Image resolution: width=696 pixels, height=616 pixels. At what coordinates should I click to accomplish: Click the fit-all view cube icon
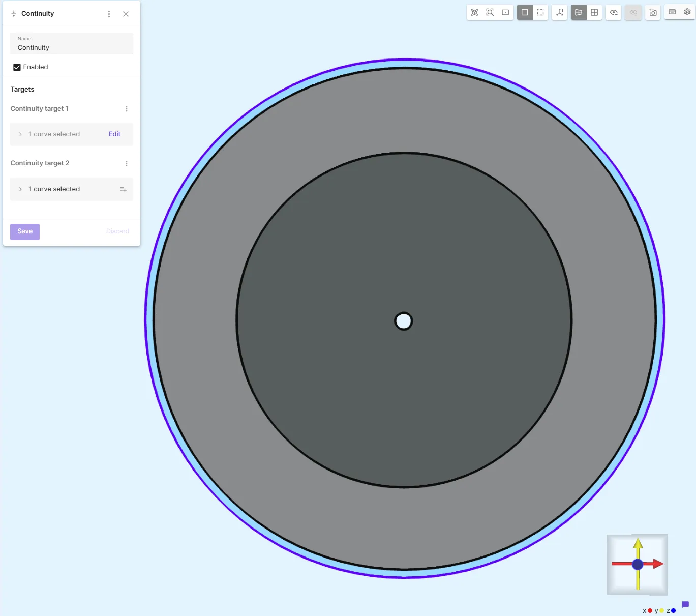[474, 12]
